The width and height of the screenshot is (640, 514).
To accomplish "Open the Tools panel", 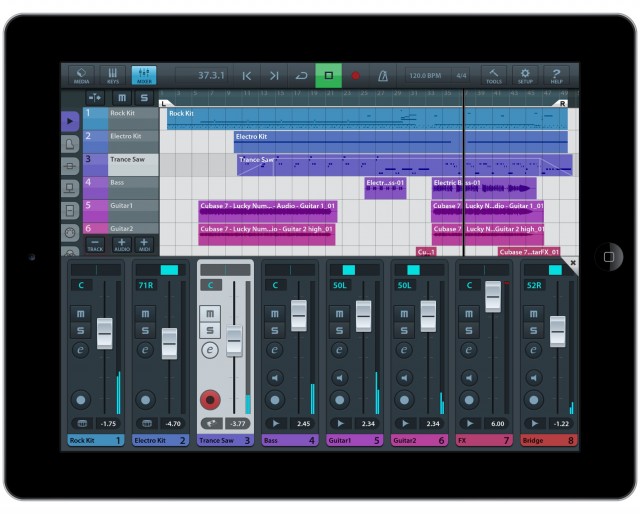I will click(494, 75).
